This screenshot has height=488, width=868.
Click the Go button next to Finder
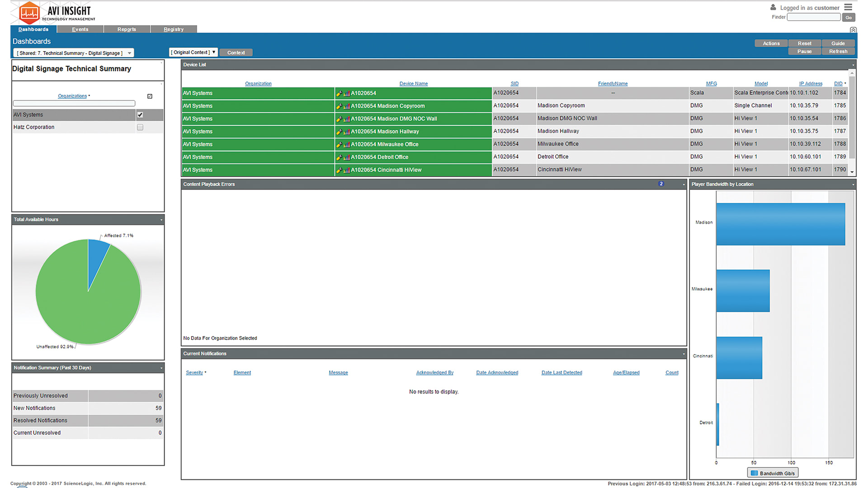(x=849, y=17)
